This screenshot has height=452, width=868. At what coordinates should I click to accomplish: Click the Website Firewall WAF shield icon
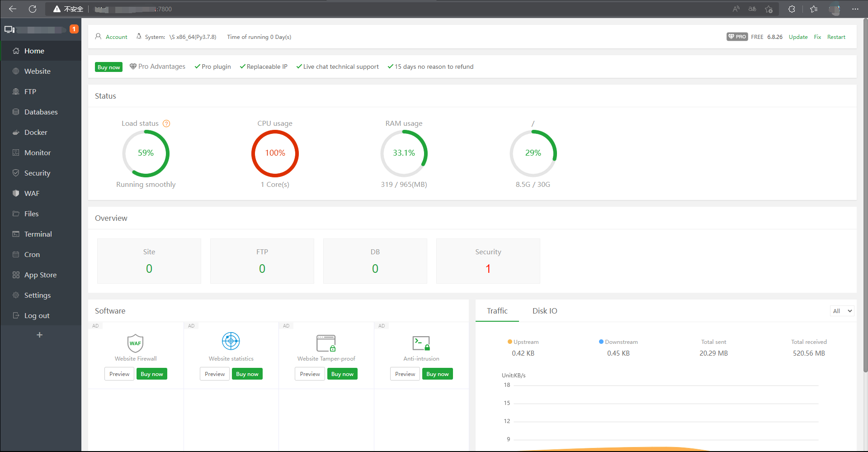135,343
